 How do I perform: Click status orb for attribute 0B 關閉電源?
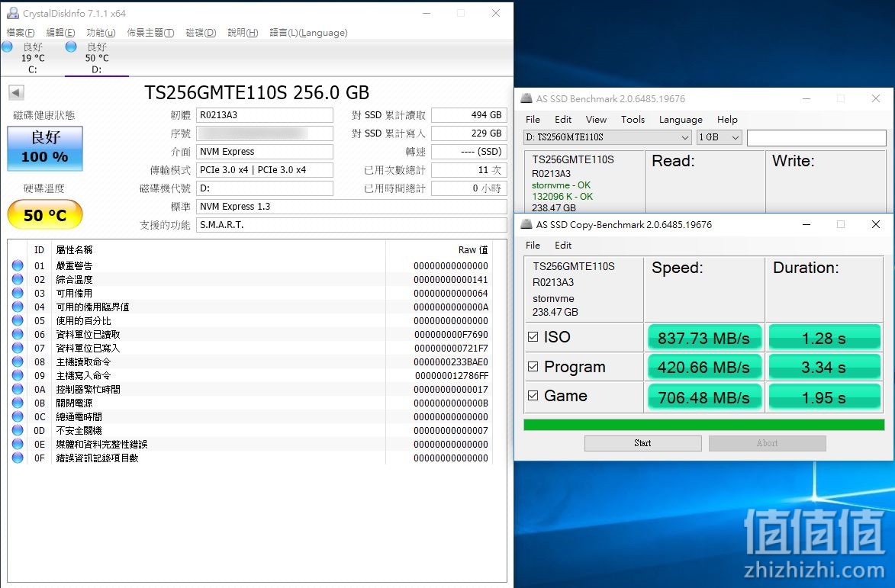pyautogui.click(x=18, y=403)
